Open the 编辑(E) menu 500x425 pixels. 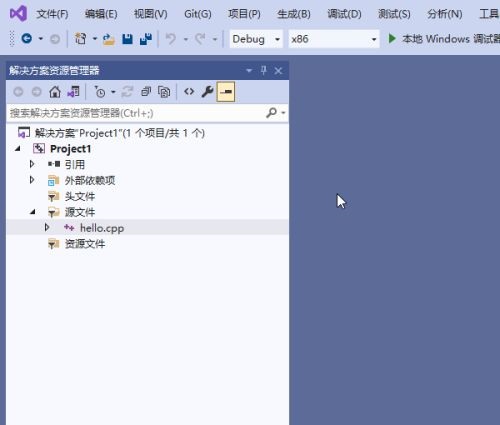coord(101,14)
